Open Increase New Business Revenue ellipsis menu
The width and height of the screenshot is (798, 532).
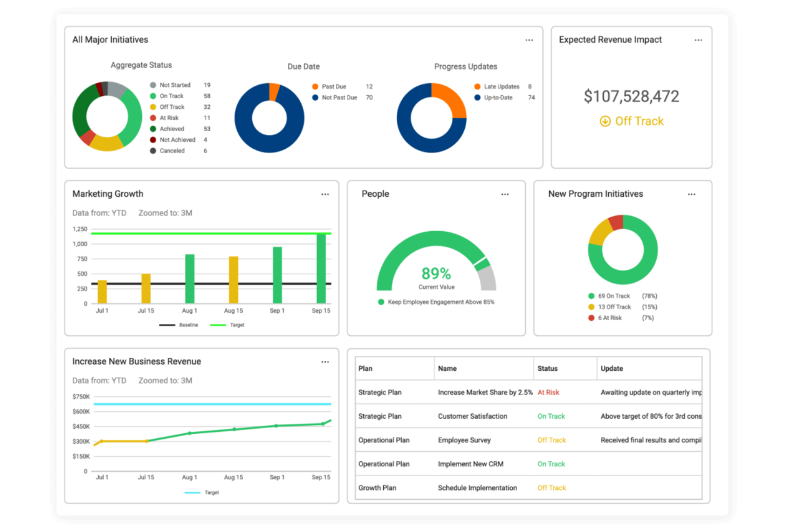pos(325,362)
